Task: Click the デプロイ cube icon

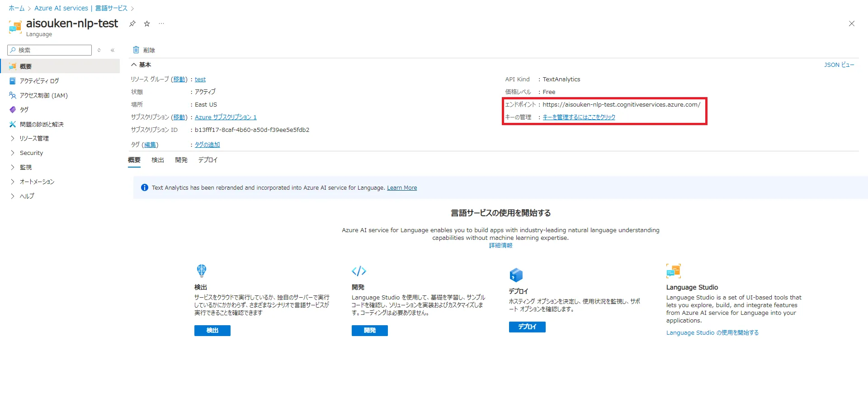Action: 516,275
